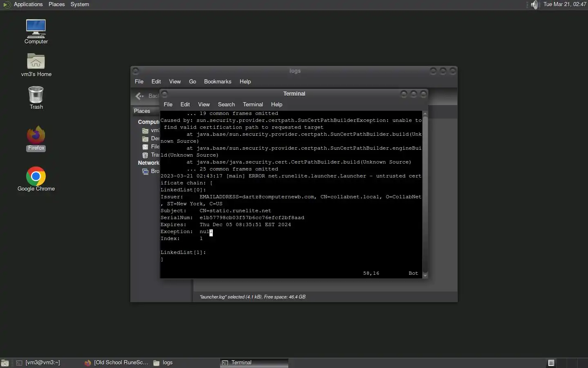
Task: Open the Terminal window's Help menu
Action: (x=276, y=104)
